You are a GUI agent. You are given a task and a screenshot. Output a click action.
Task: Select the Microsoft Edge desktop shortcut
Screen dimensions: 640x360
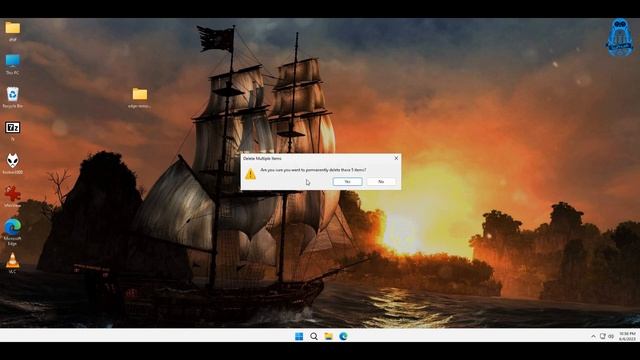pyautogui.click(x=13, y=232)
